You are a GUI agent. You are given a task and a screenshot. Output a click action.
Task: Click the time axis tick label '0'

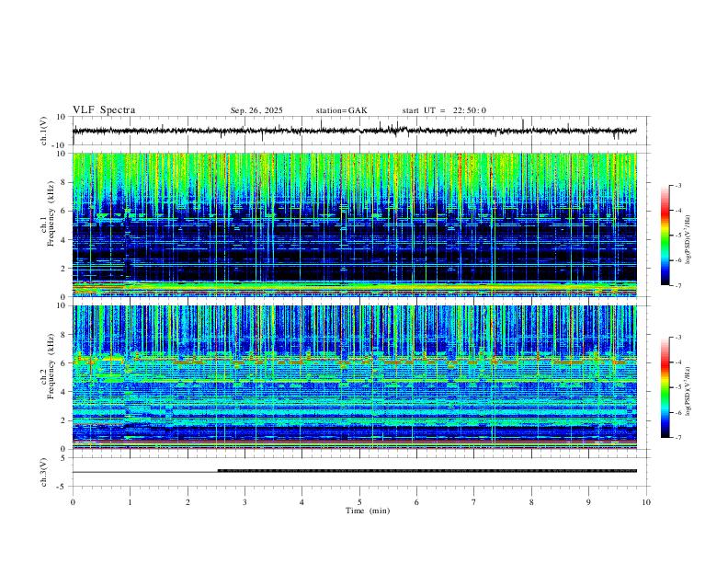73,502
